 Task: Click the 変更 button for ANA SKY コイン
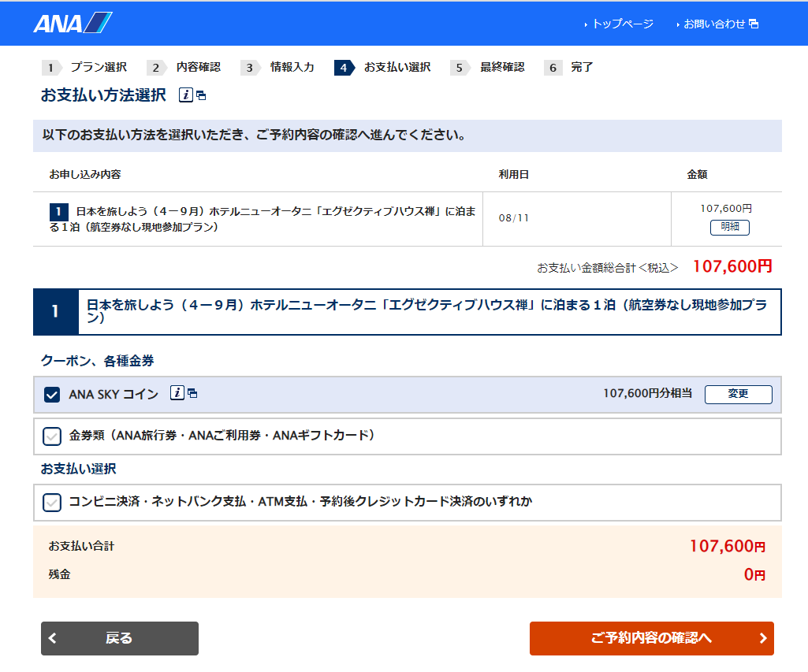738,394
